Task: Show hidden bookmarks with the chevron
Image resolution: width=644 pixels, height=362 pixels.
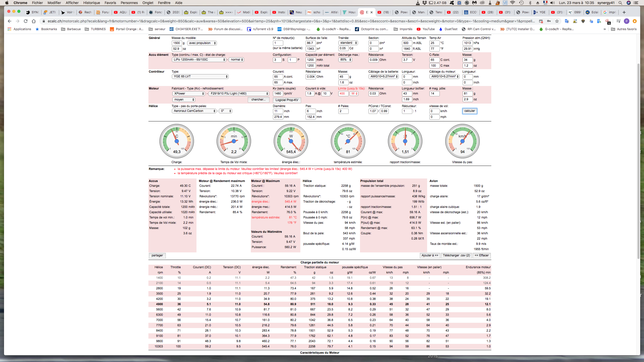Action: [605, 29]
